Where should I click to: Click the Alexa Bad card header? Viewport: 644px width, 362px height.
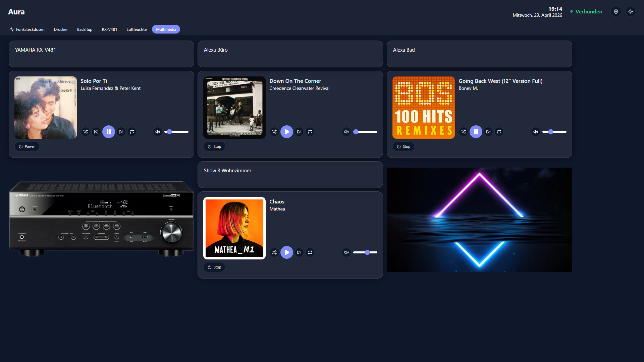coord(479,54)
